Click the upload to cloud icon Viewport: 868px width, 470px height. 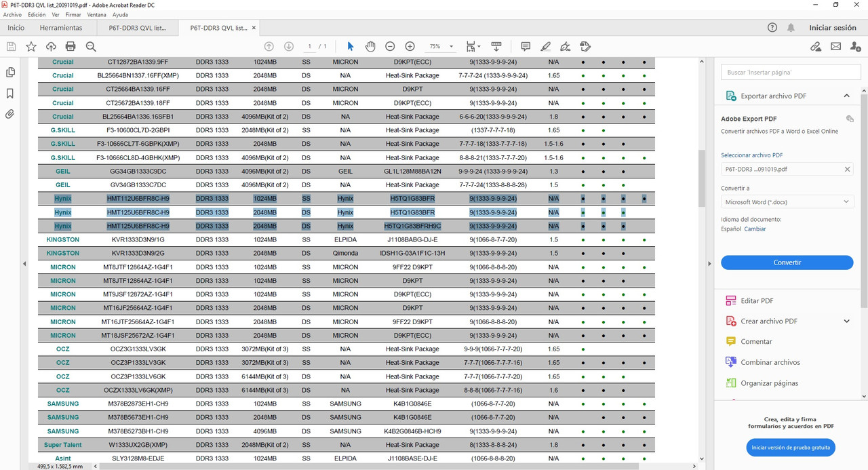pyautogui.click(x=51, y=46)
